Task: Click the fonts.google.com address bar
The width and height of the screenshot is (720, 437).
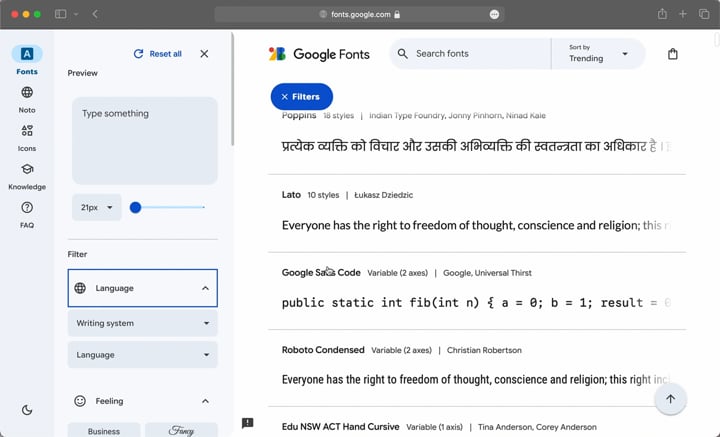Action: 360,14
